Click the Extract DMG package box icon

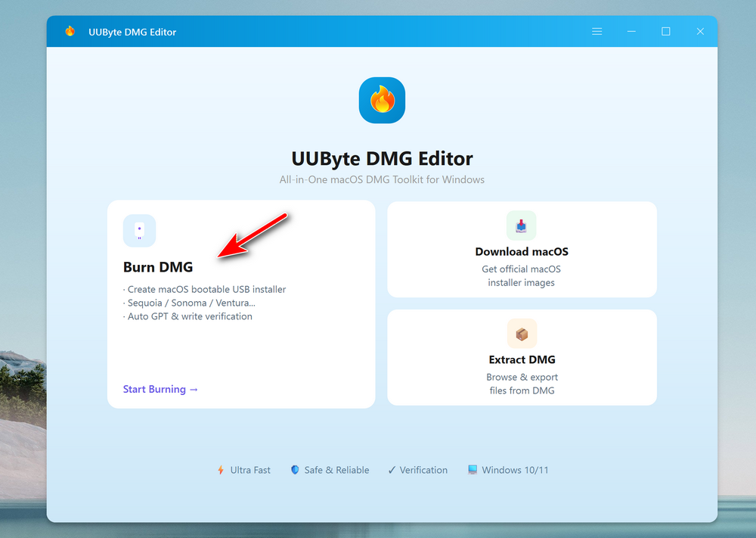click(522, 333)
